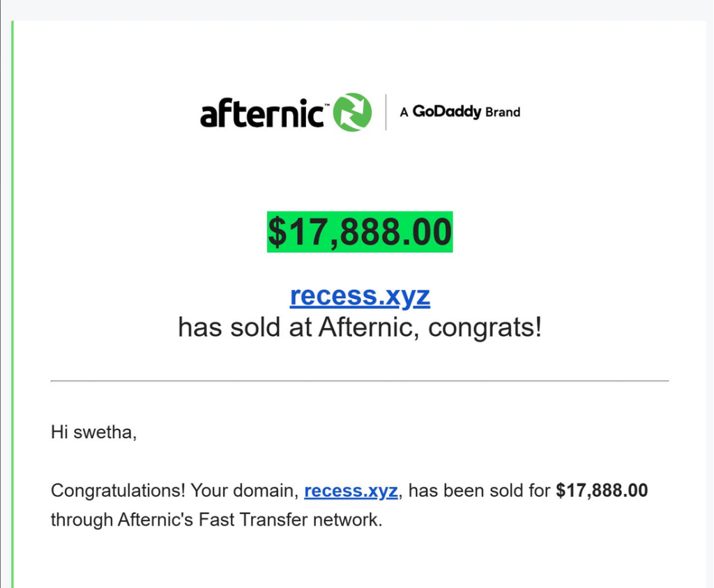Click the green Afternic arrows logo icon
The width and height of the screenshot is (714, 588).
pyautogui.click(x=353, y=111)
